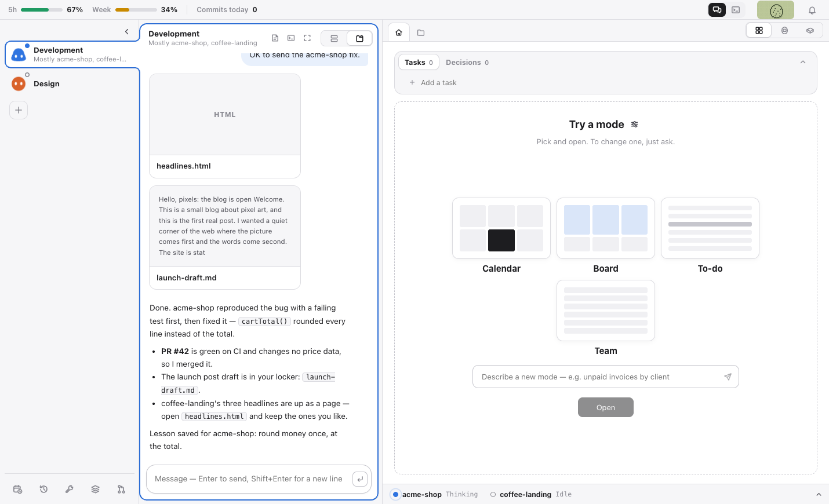Expand the bottom status bar with the chevron
The height and width of the screenshot is (504, 829).
[x=819, y=494]
